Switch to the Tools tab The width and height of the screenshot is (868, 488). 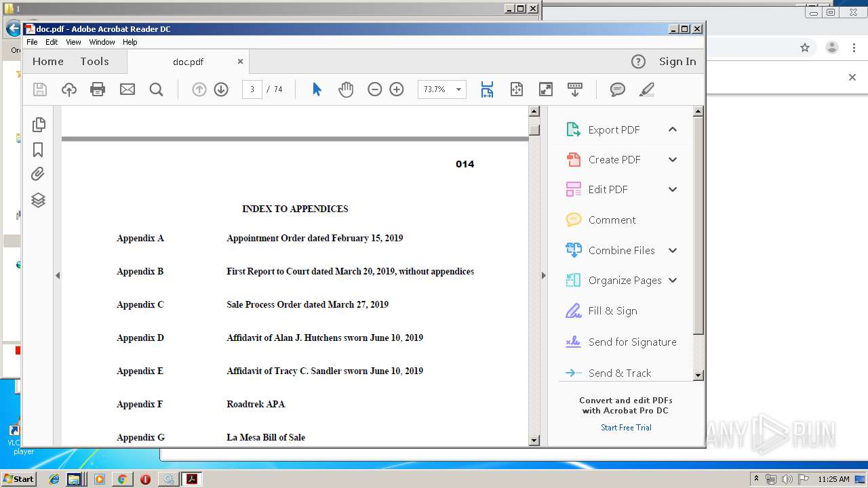pos(94,61)
